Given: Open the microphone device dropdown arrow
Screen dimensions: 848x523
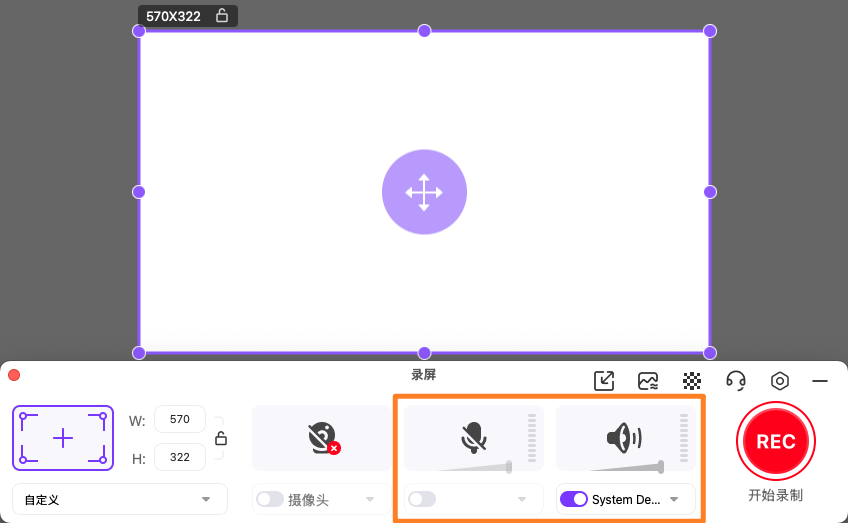Looking at the screenshot, I should click(522, 499).
